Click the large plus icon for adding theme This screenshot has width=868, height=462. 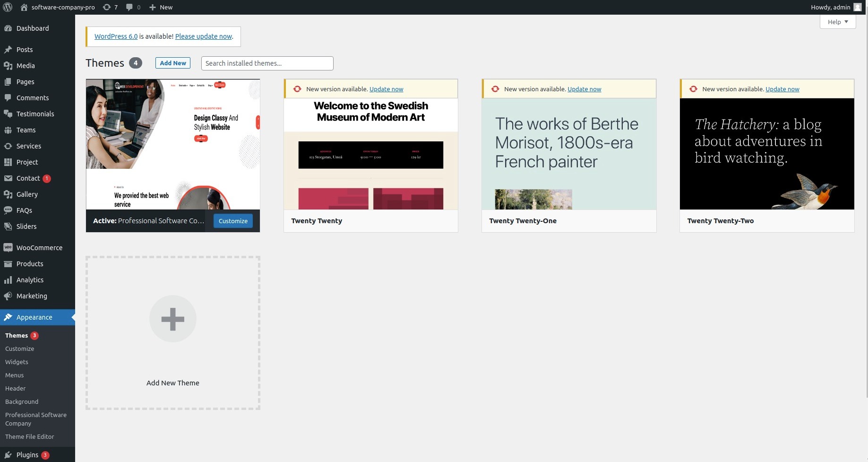tap(173, 319)
